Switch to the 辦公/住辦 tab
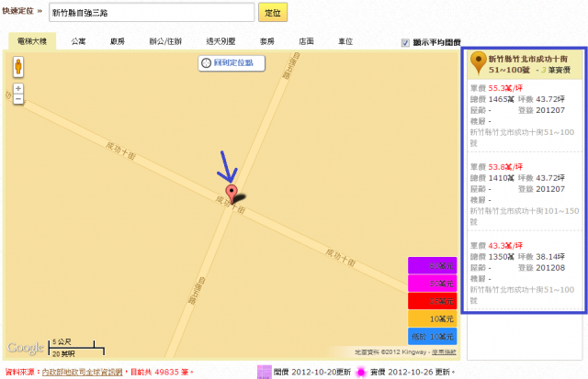 point(165,41)
